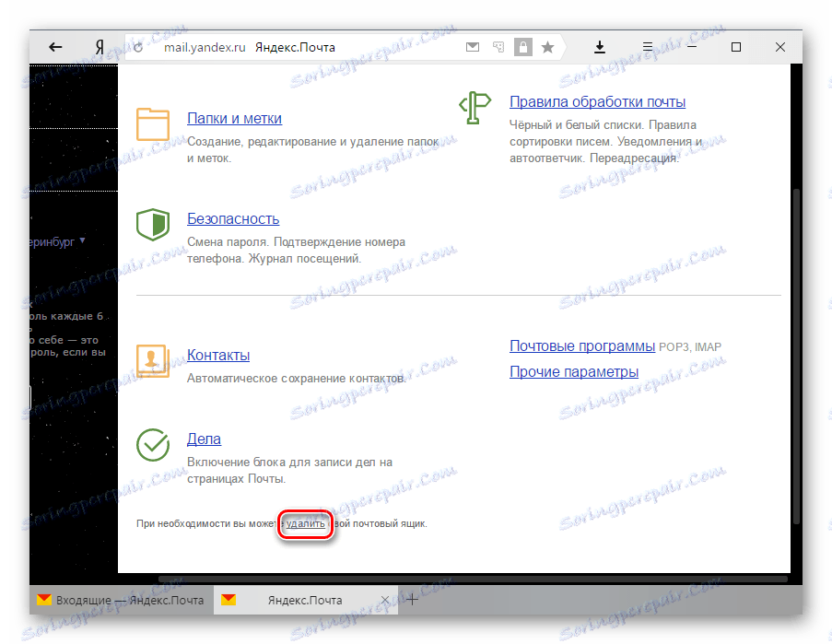Click the POP3, IMAP label
The image size is (832, 644).
[690, 347]
